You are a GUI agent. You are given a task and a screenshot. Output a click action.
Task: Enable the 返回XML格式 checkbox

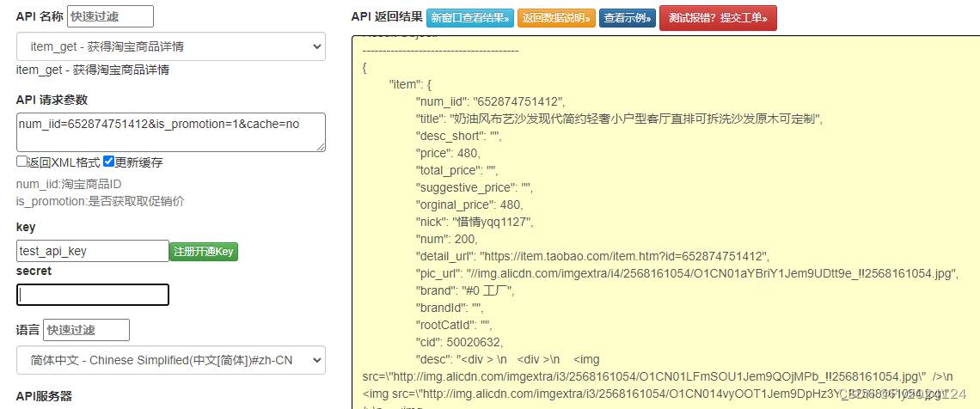tap(21, 162)
